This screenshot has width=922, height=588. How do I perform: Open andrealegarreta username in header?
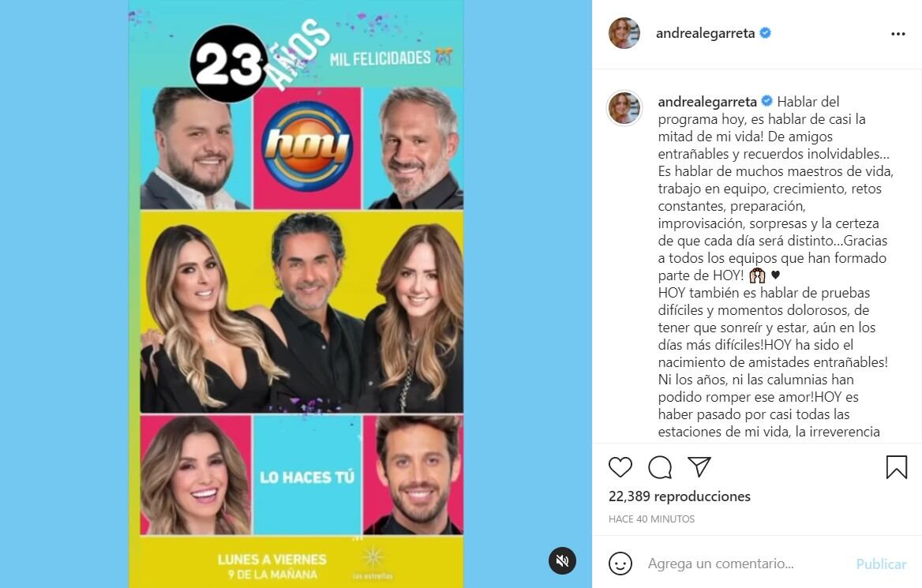[x=705, y=33]
